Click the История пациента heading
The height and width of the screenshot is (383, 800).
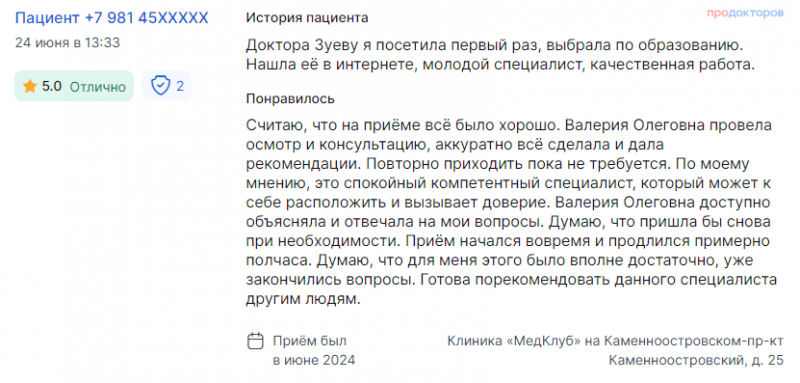click(x=307, y=18)
